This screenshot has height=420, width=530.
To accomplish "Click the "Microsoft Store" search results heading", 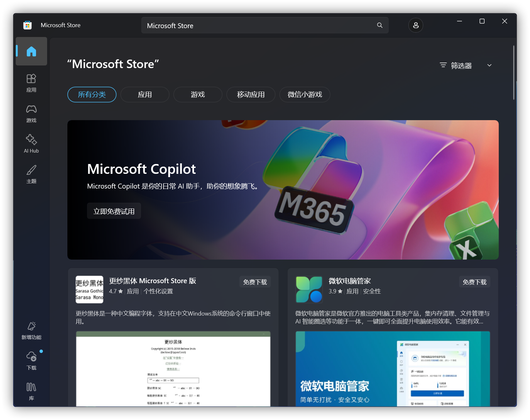I will point(113,64).
